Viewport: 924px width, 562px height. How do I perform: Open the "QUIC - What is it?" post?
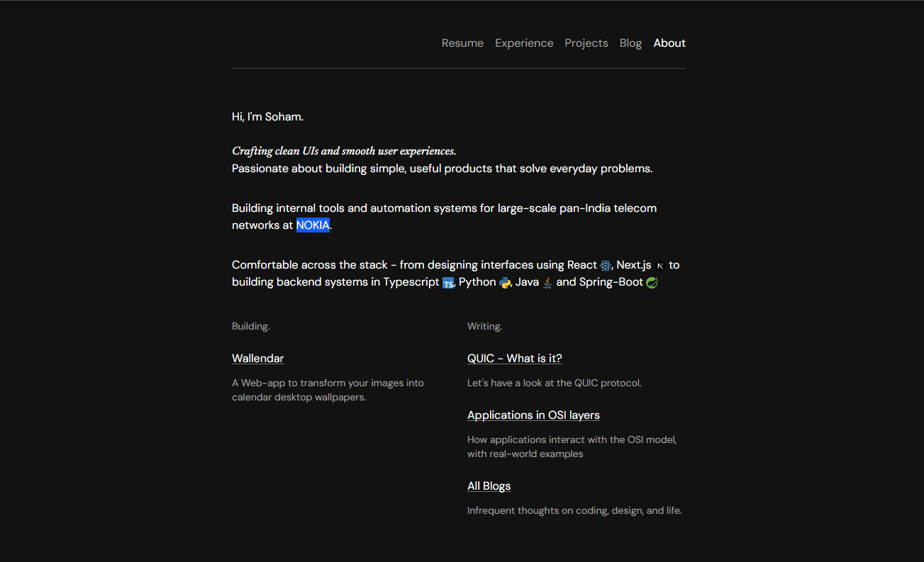514,359
